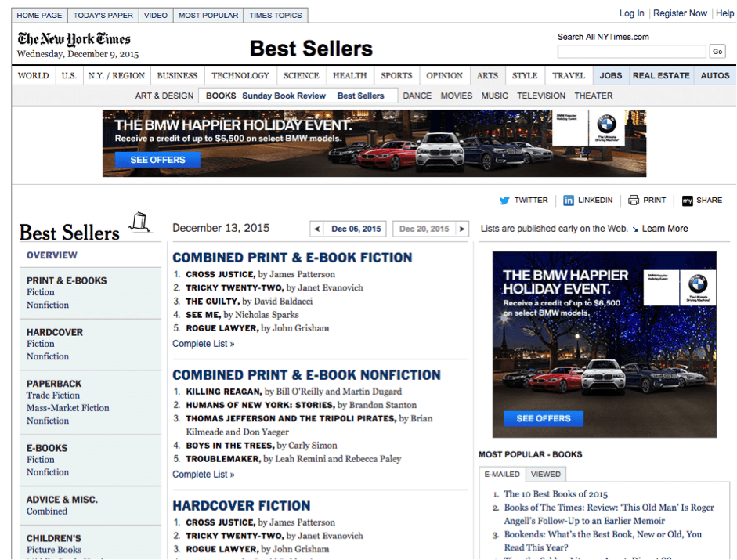737x560 pixels.
Task: Open Television subsection
Action: (x=541, y=96)
